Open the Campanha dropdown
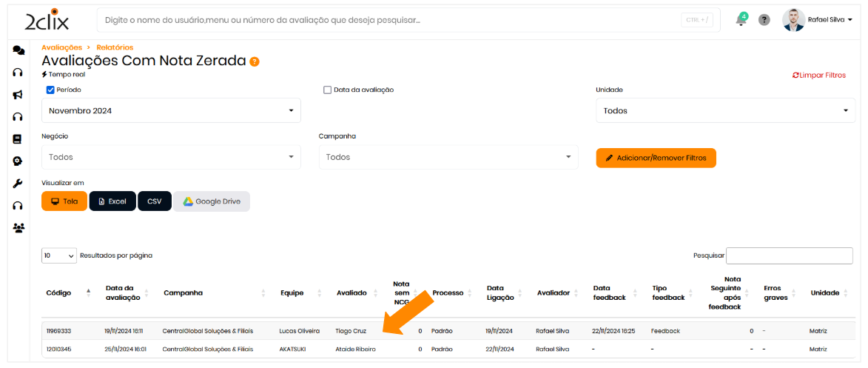 [x=448, y=157]
